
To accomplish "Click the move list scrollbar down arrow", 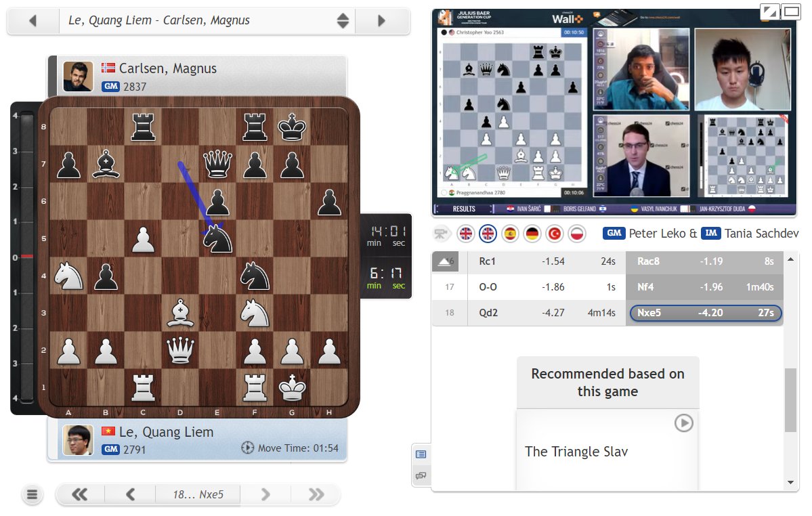I will 790,482.
